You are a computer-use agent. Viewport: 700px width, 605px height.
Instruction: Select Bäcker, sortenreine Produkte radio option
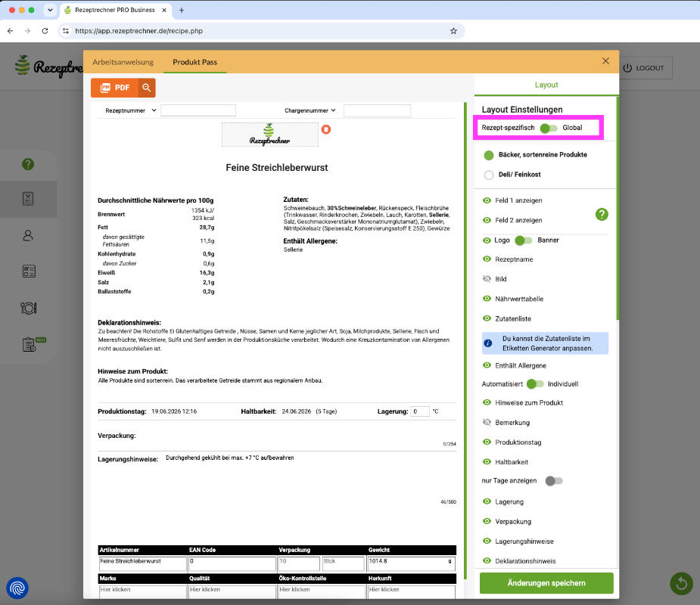point(489,155)
